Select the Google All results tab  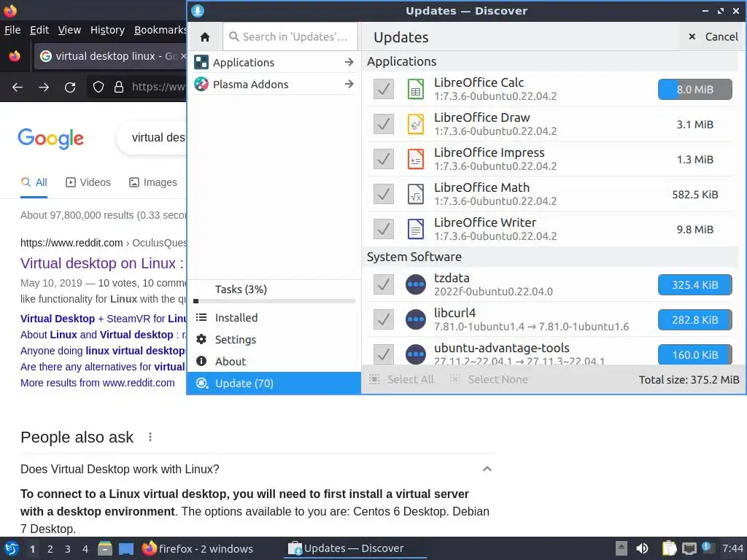click(34, 182)
